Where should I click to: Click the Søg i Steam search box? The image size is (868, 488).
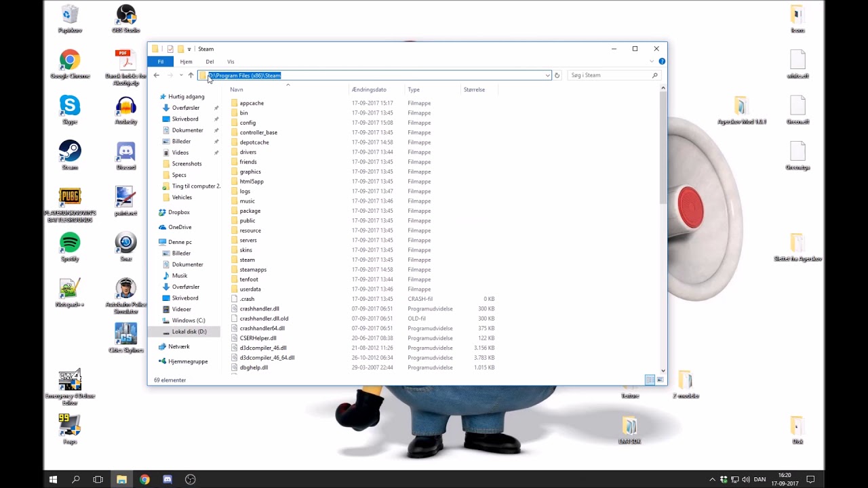(613, 75)
